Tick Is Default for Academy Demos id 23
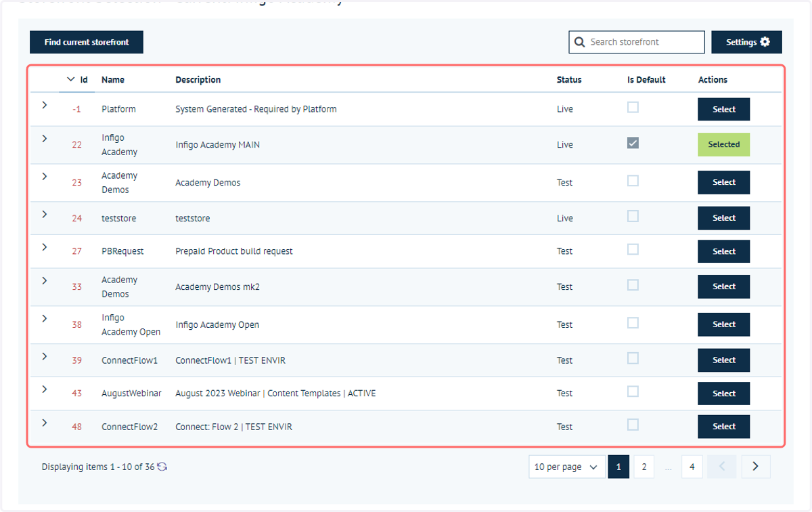The width and height of the screenshot is (812, 512). click(x=633, y=181)
